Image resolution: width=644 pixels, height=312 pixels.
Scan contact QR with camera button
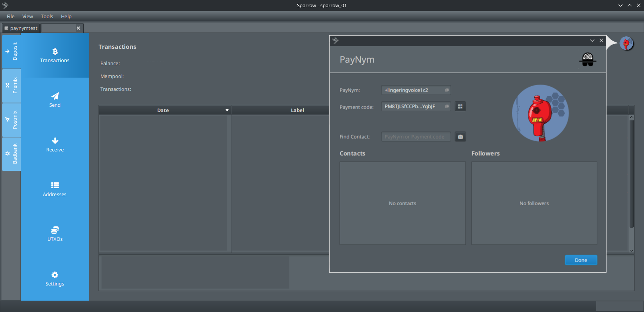[460, 137]
